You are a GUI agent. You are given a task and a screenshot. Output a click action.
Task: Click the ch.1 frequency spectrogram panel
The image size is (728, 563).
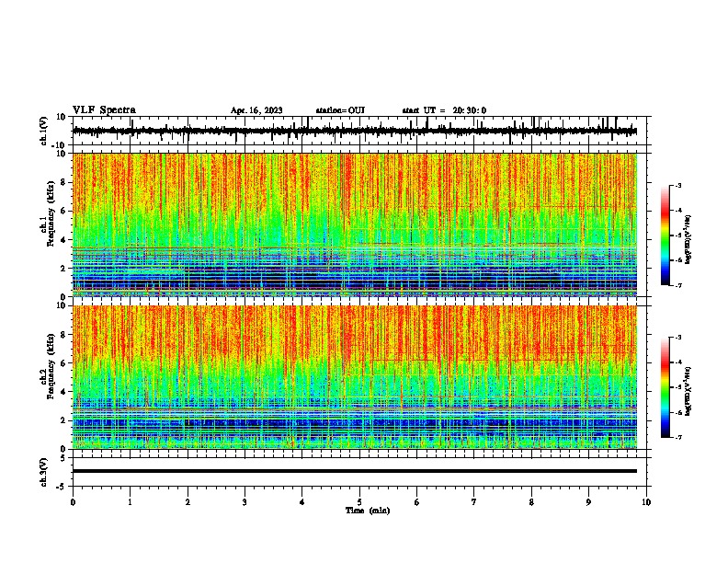pyautogui.click(x=355, y=224)
